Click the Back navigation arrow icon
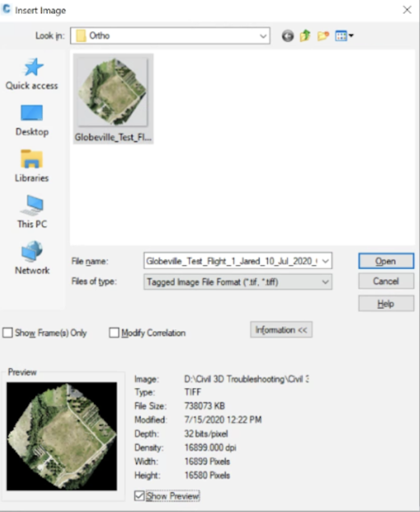 click(288, 36)
